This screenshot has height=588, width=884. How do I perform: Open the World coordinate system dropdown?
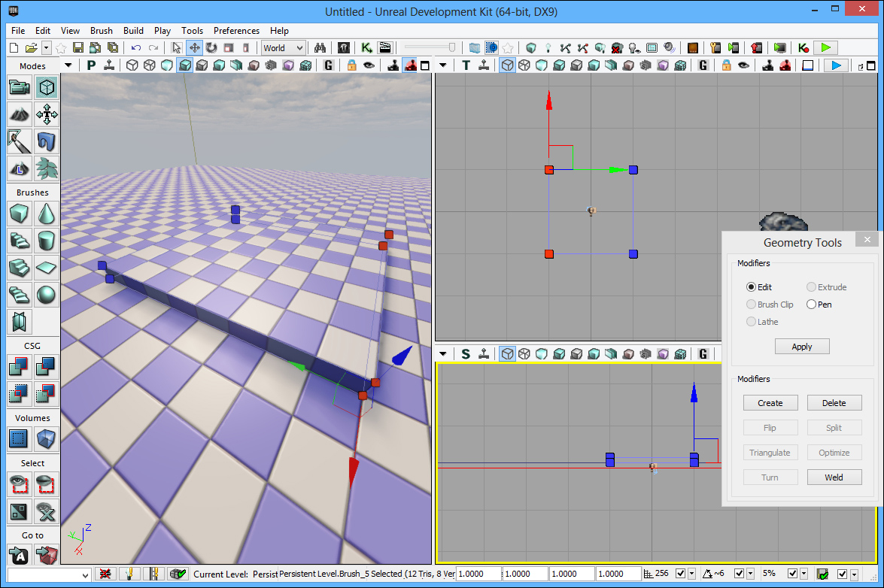(x=283, y=47)
